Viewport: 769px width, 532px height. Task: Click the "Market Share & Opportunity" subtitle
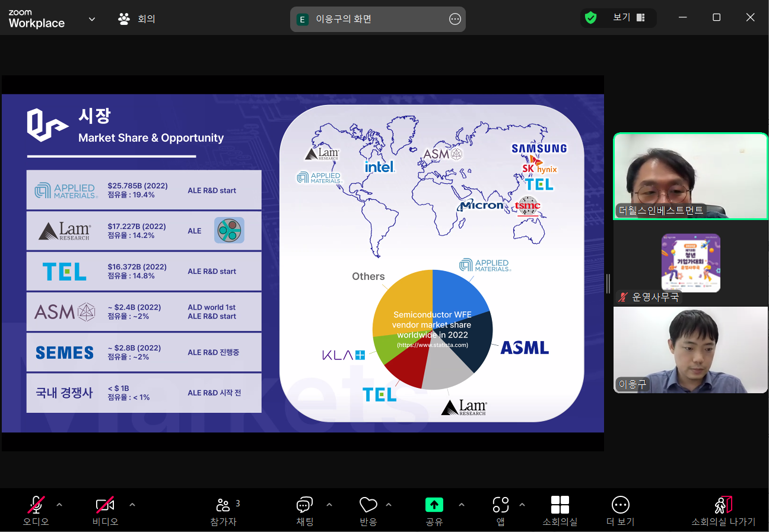click(x=151, y=138)
